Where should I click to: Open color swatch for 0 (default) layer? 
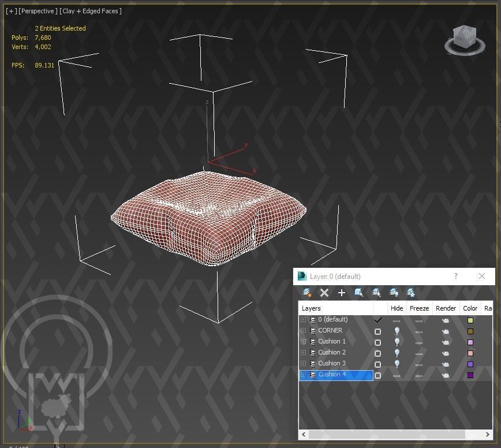[470, 320]
